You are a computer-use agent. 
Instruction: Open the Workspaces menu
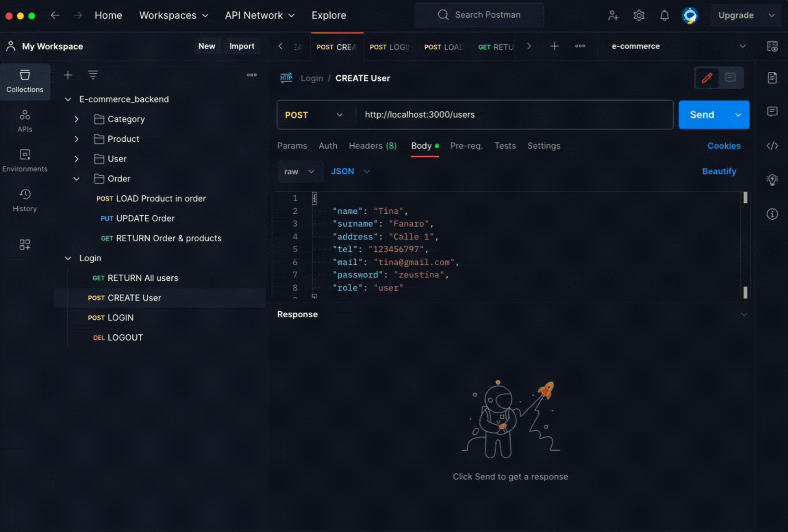point(174,15)
